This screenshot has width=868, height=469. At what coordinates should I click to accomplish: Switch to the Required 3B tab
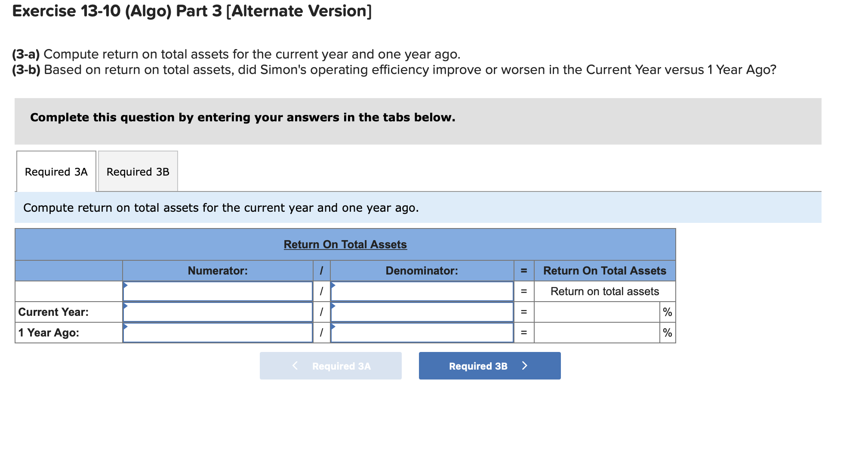pyautogui.click(x=137, y=171)
